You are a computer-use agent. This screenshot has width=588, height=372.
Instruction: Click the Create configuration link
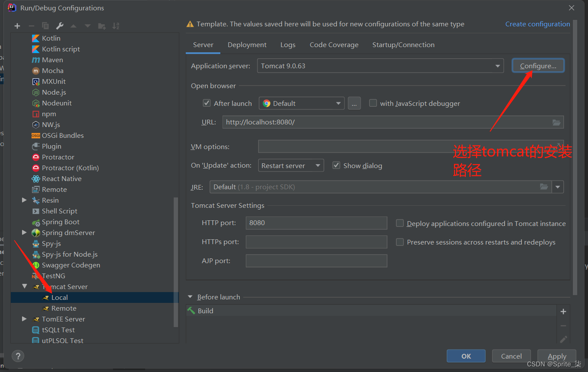(x=538, y=24)
